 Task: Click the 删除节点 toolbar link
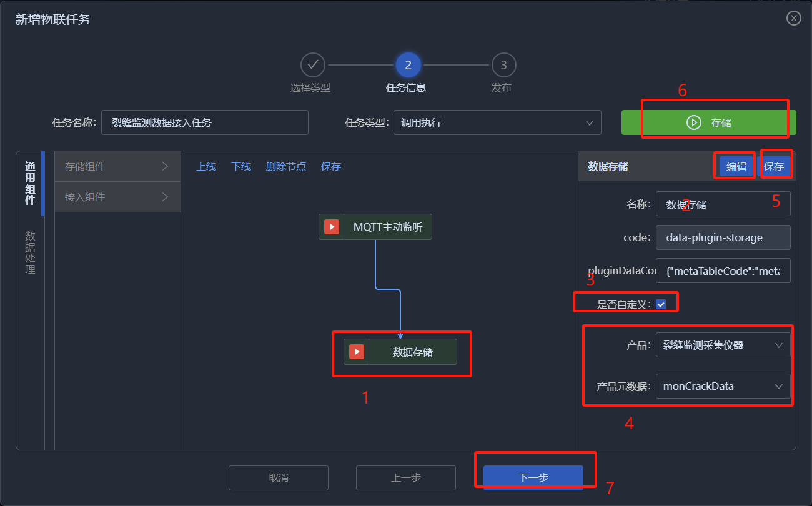[285, 166]
